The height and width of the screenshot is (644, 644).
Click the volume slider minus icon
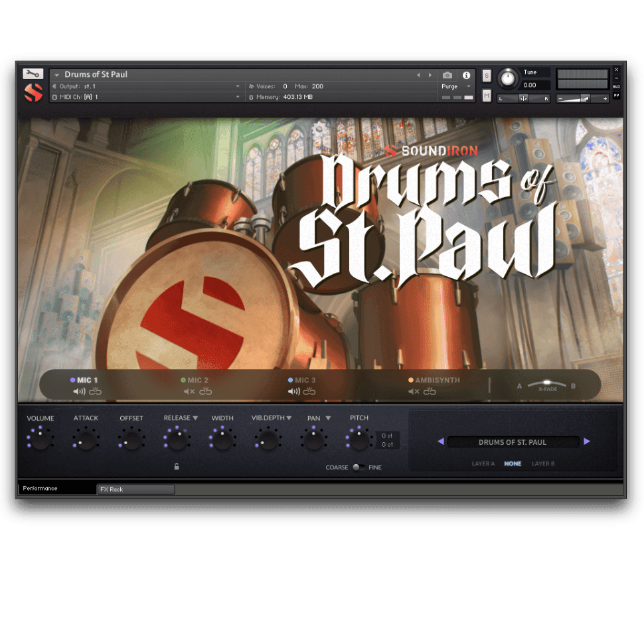pos(560,99)
